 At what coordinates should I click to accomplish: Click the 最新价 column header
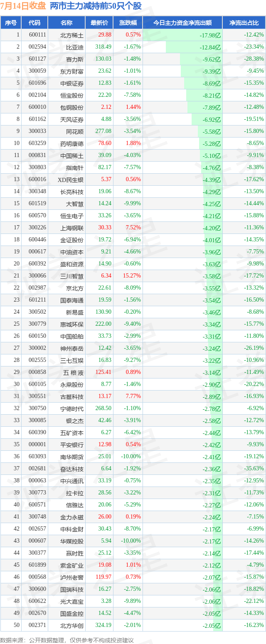point(99,23)
